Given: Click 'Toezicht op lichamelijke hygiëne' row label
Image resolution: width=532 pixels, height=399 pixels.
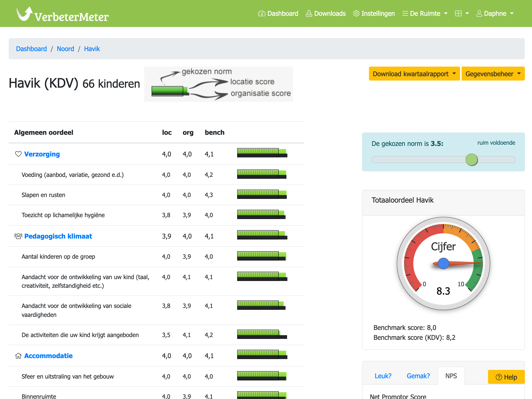Looking at the screenshot, I should (63, 215).
